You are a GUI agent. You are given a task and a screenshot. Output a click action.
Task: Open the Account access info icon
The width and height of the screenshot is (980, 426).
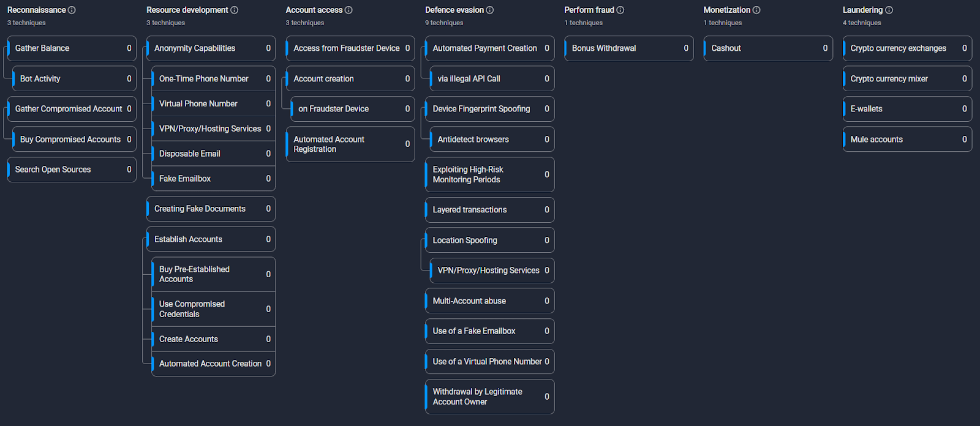[349, 10]
